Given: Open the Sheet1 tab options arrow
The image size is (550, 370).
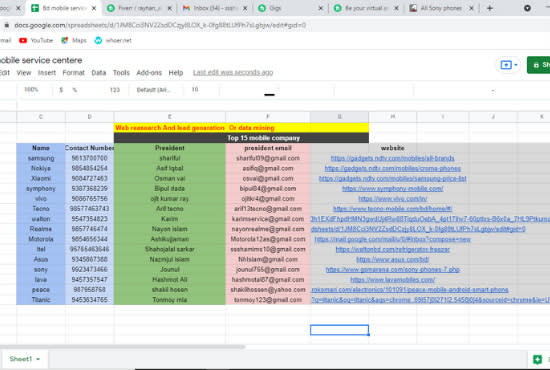Looking at the screenshot, I should click(38, 359).
